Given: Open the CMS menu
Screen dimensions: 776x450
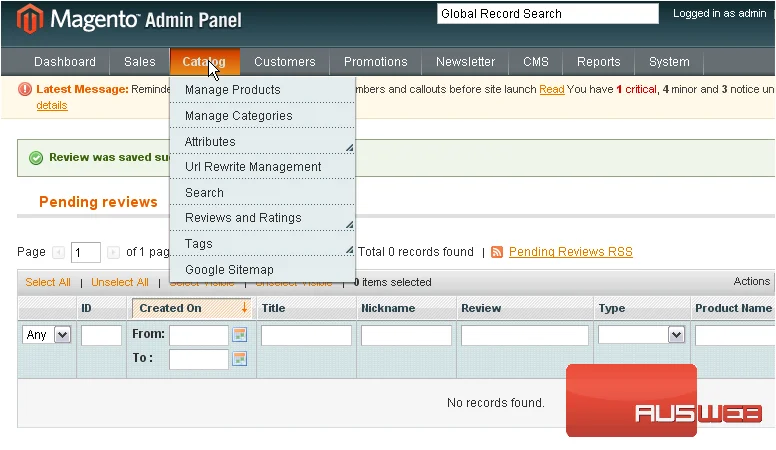Looking at the screenshot, I should coord(536,62).
